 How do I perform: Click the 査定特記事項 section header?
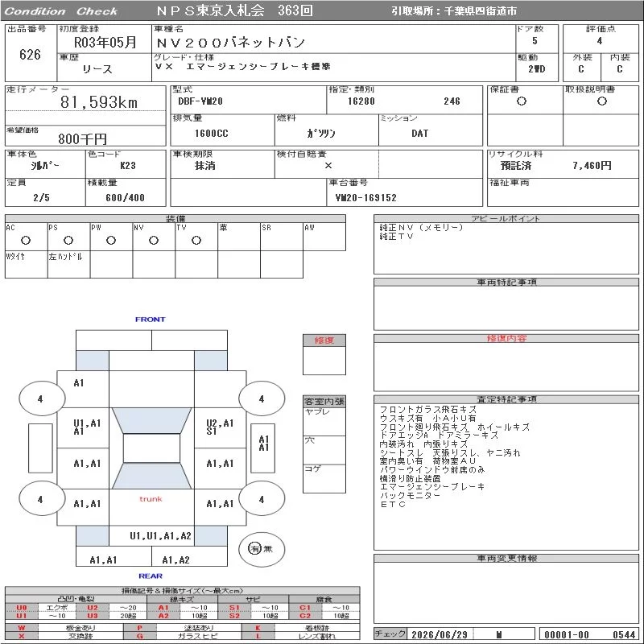[506, 399]
